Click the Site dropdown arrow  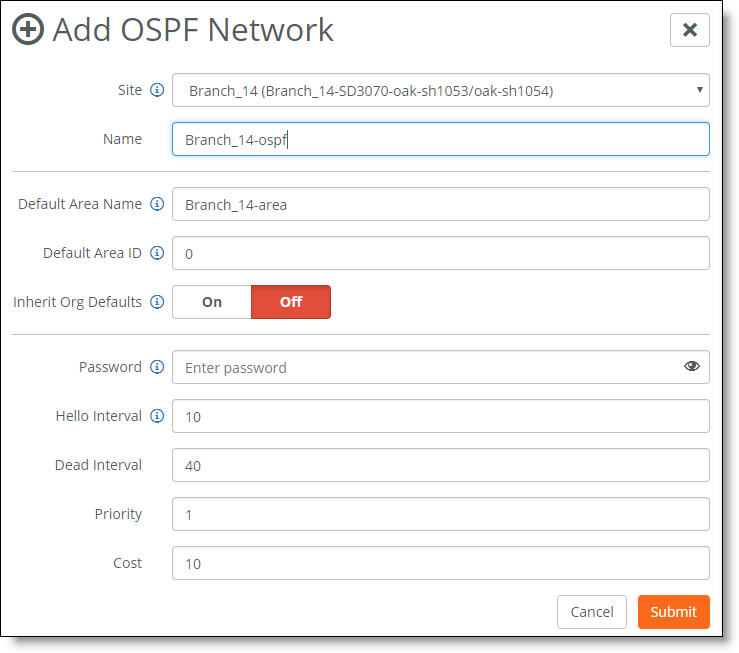pos(699,90)
